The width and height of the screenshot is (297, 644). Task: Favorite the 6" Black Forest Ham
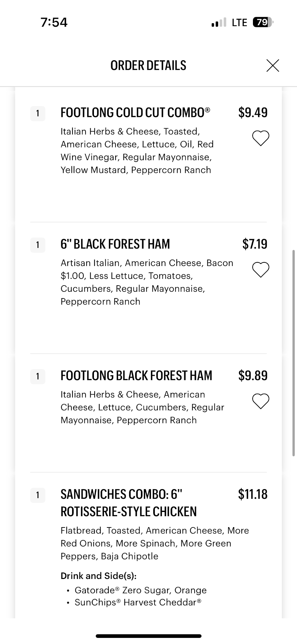260,270
